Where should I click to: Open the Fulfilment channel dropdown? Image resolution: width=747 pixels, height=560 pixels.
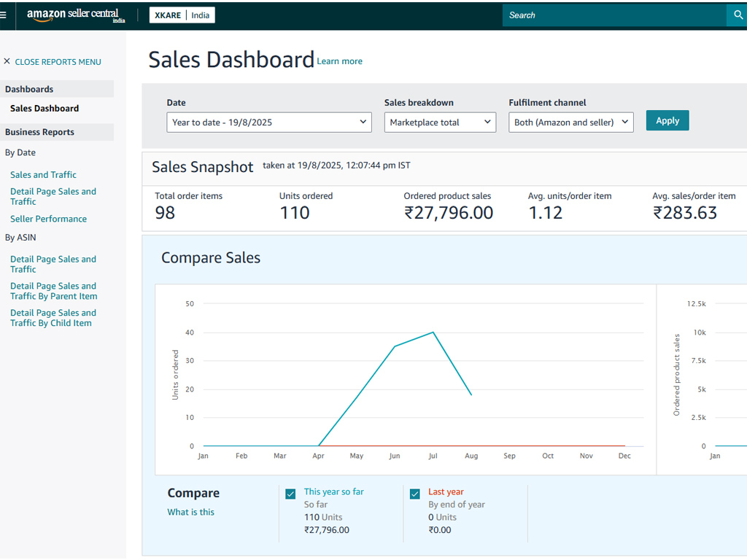(x=570, y=122)
